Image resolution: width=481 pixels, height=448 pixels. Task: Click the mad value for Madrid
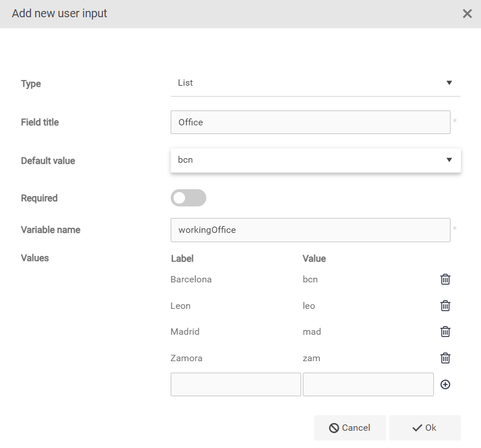311,332
